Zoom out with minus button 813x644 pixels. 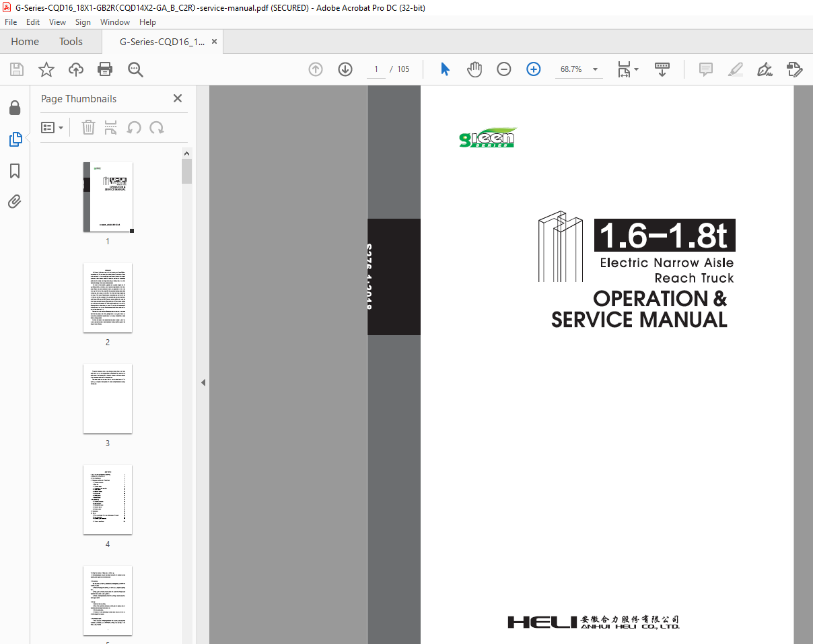tap(504, 69)
